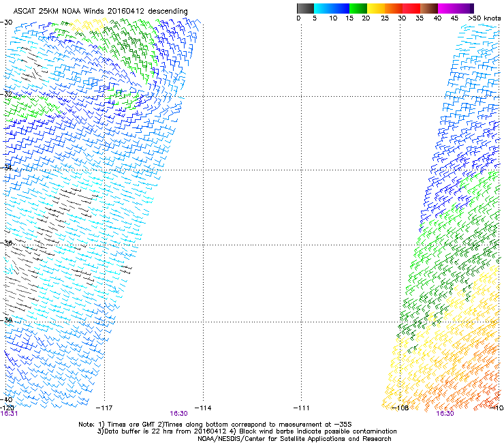Click the '20' label under the color bar
The height and width of the screenshot is (443, 504).
point(366,18)
